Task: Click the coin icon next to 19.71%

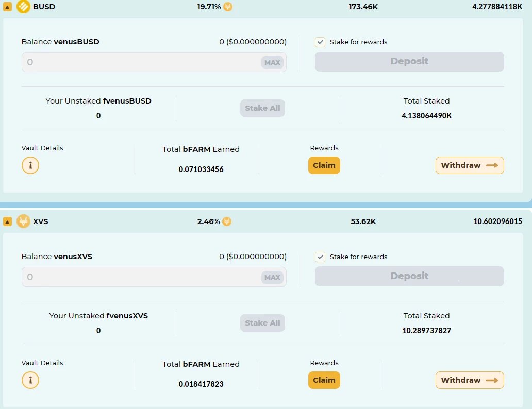Action: (227, 7)
